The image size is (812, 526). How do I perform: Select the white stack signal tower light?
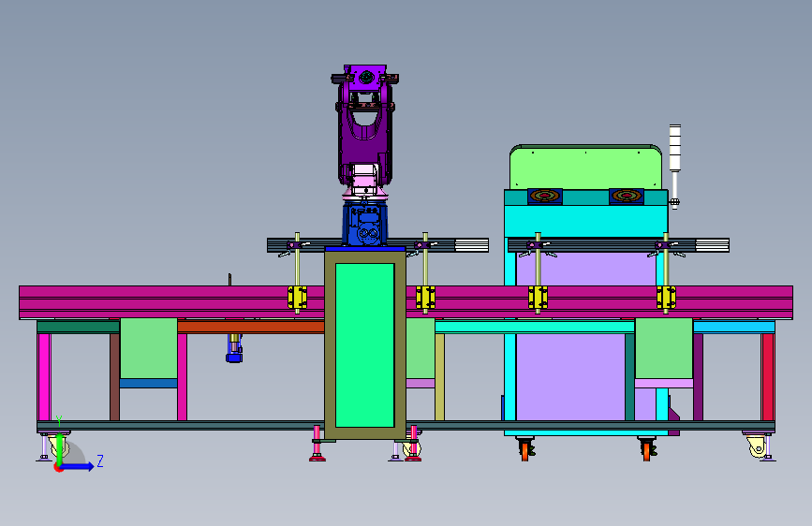pos(674,148)
